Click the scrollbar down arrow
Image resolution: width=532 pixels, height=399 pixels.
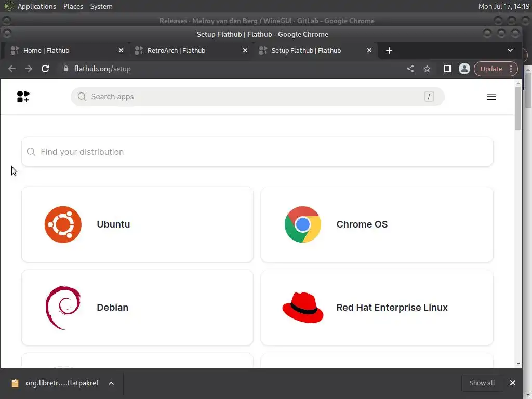pos(518,364)
